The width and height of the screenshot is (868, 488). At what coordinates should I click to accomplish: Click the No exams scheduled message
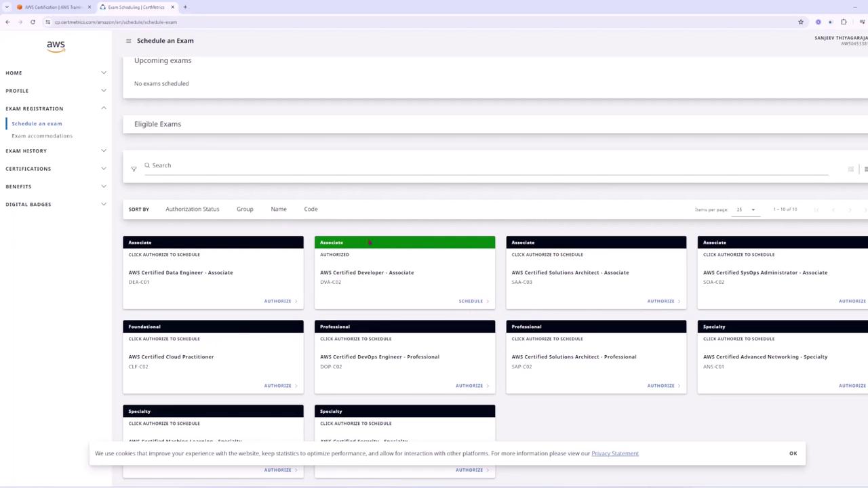[161, 83]
